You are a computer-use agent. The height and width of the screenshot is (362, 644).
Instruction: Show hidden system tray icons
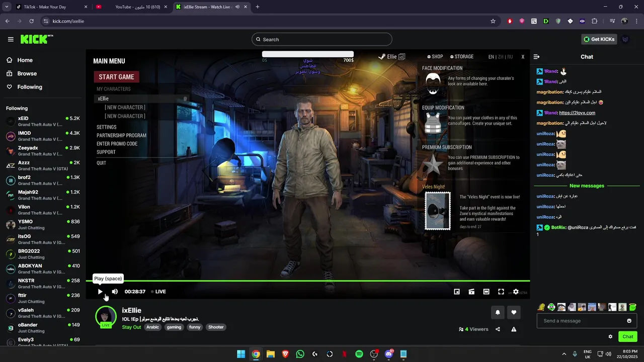(x=564, y=354)
